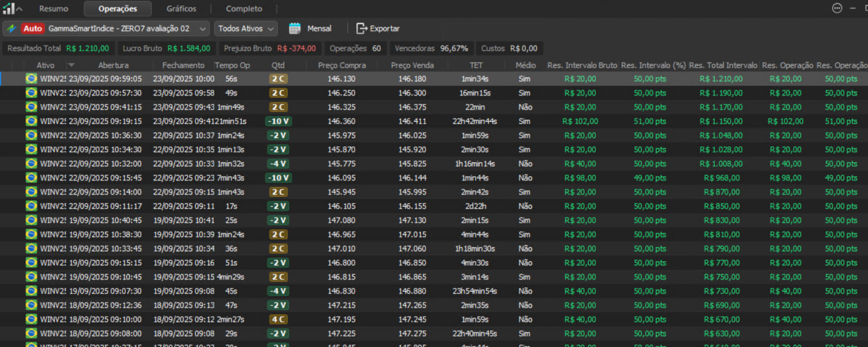Viewport: 868px width, 347px height.
Task: Open the Todos Ativos dropdown
Action: (246, 29)
